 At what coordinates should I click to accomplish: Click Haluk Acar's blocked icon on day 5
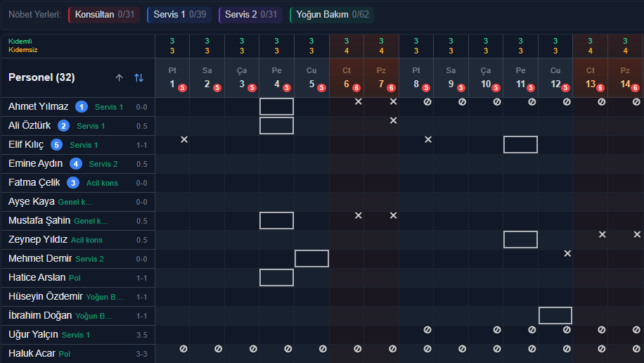pyautogui.click(x=323, y=349)
